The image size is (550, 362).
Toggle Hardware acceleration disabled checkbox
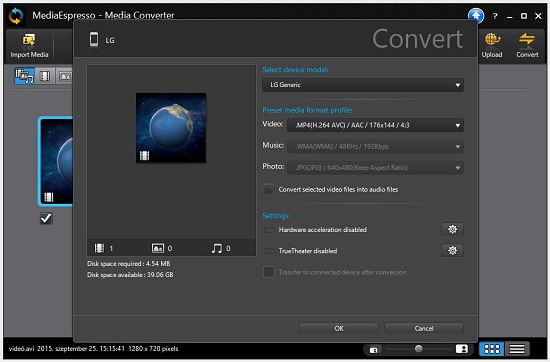(x=269, y=230)
